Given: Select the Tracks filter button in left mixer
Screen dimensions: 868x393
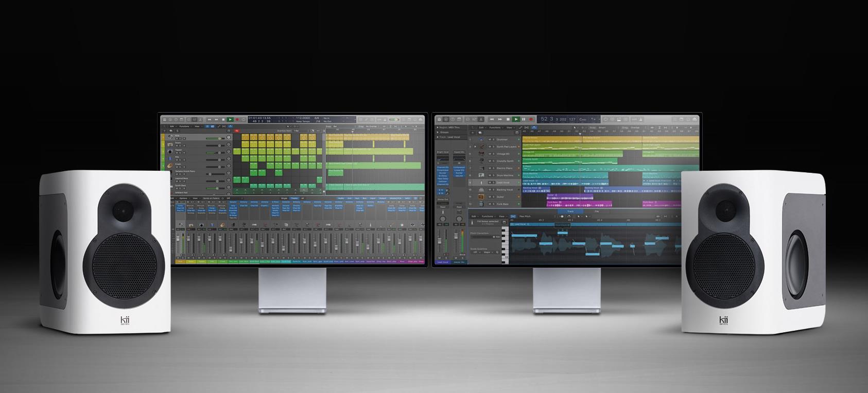Looking at the screenshot, I should coord(294,198).
